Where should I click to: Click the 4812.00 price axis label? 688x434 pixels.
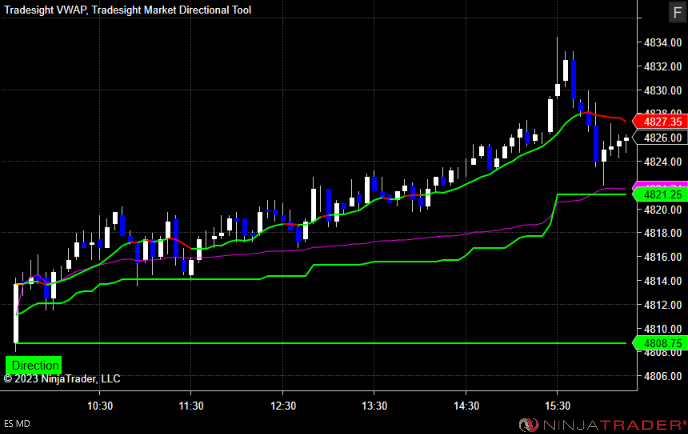[663, 305]
